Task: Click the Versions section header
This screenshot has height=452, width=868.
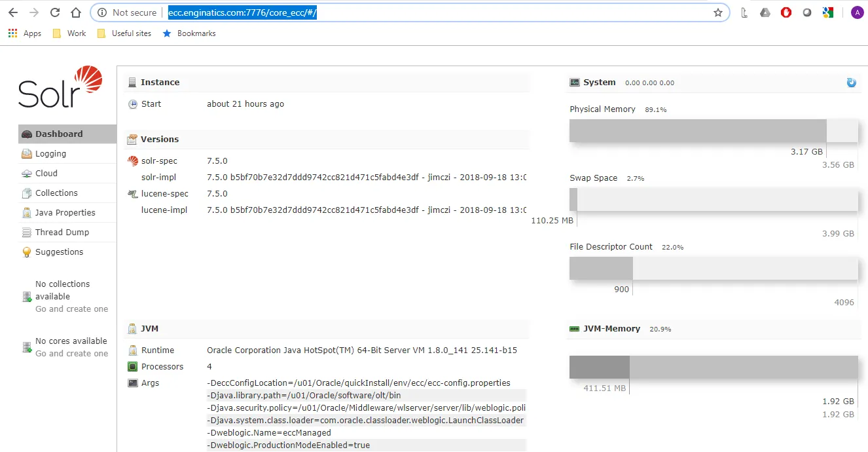Action: (327, 139)
